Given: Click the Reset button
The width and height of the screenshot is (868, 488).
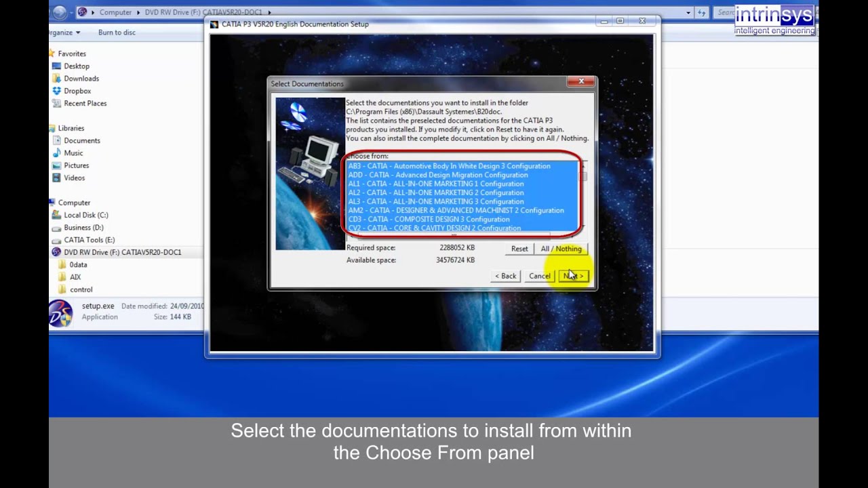Looking at the screenshot, I should point(519,249).
